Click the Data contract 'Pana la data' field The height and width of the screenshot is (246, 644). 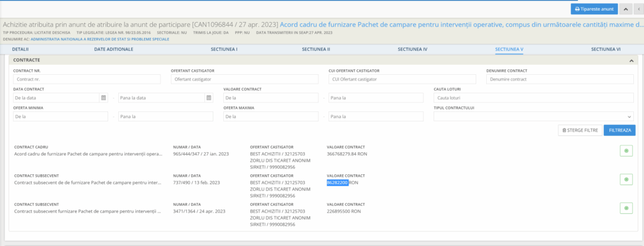coord(162,98)
